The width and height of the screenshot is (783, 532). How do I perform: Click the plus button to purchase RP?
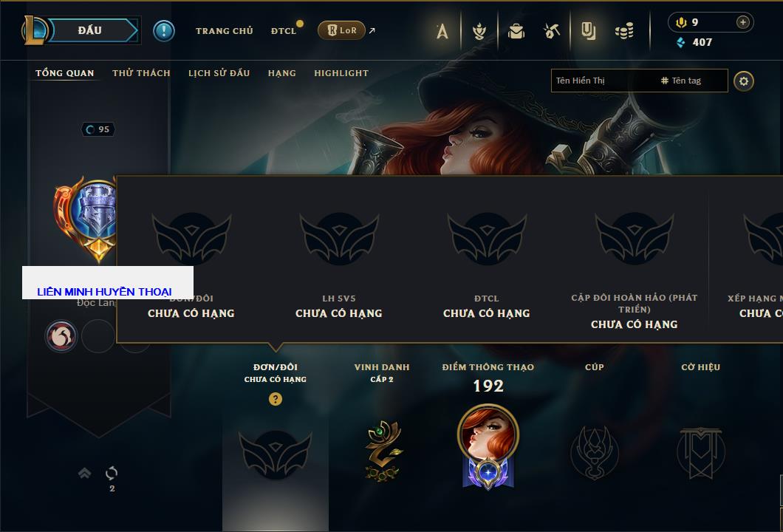[743, 22]
